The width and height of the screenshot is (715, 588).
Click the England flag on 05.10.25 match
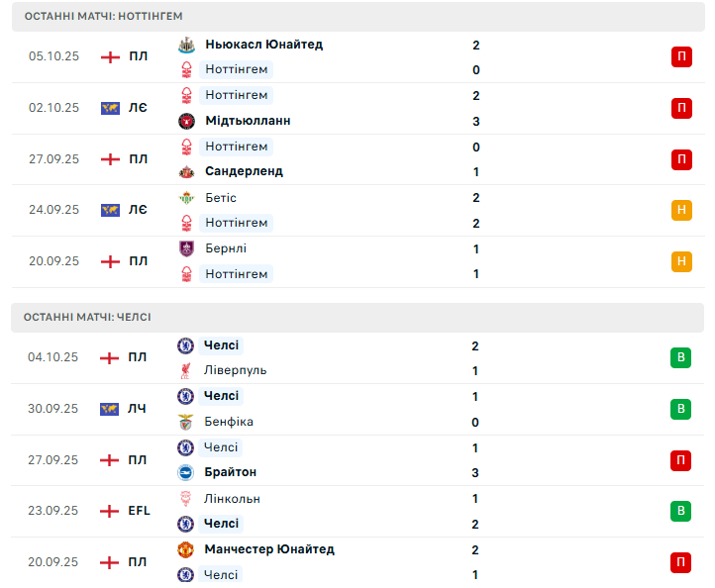click(110, 56)
